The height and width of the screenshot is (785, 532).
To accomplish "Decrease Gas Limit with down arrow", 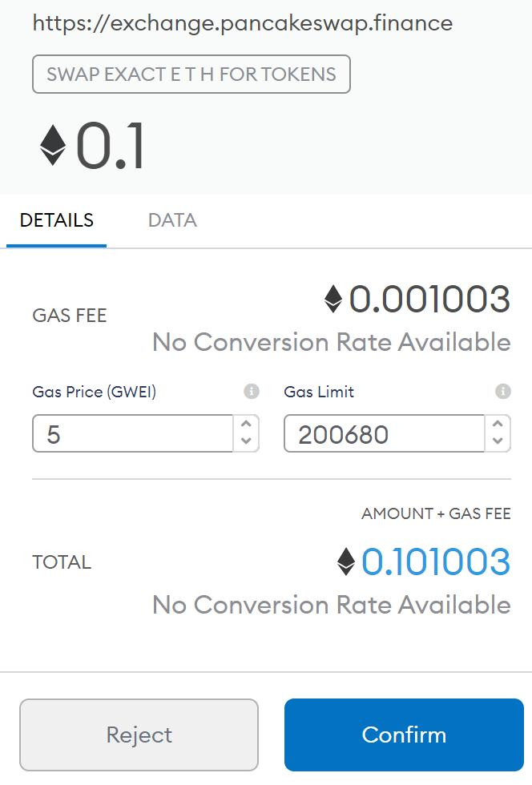I will click(498, 441).
